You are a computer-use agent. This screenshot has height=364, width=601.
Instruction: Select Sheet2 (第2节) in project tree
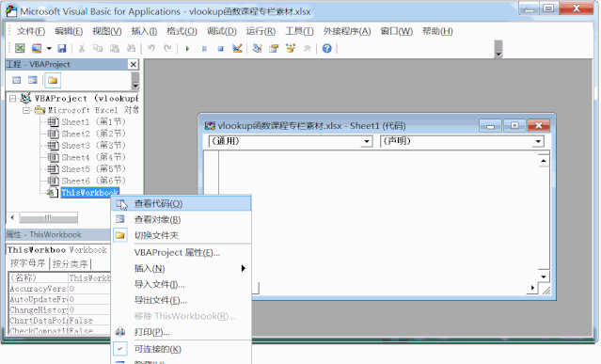point(93,134)
